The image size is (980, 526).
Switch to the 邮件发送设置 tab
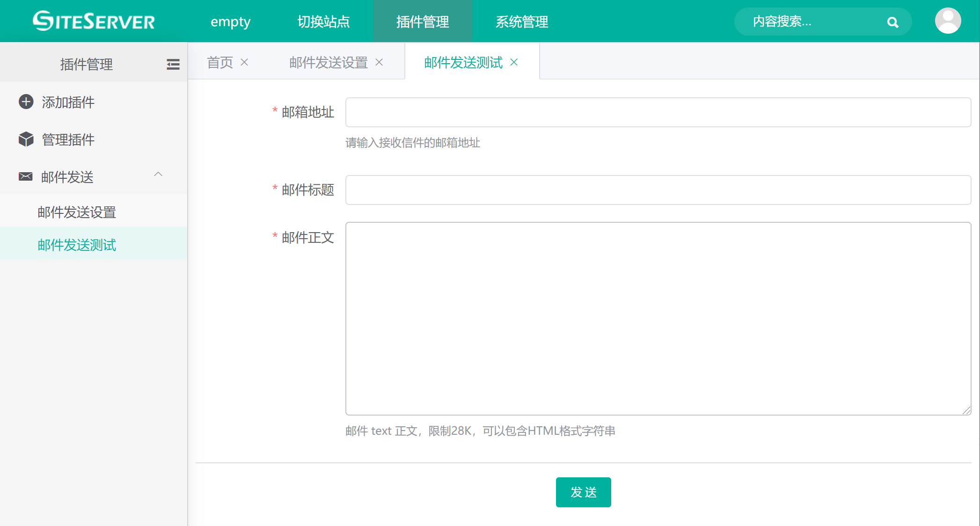coord(328,62)
